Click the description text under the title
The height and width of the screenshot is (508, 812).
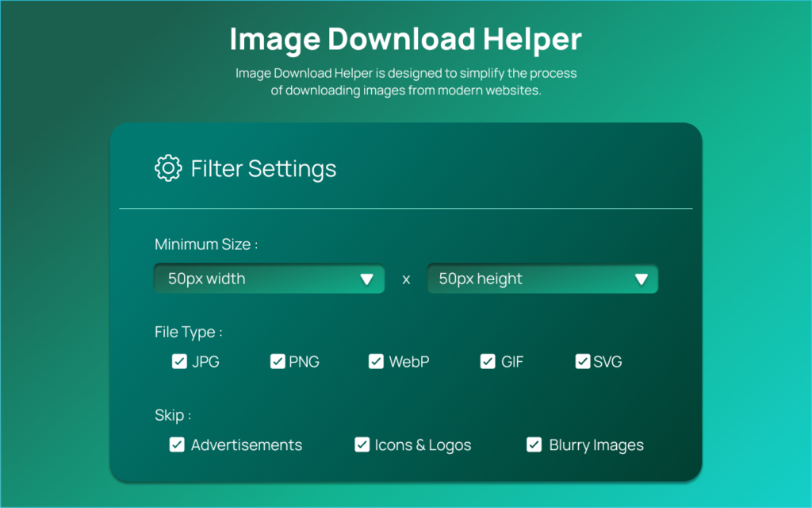pyautogui.click(x=405, y=82)
